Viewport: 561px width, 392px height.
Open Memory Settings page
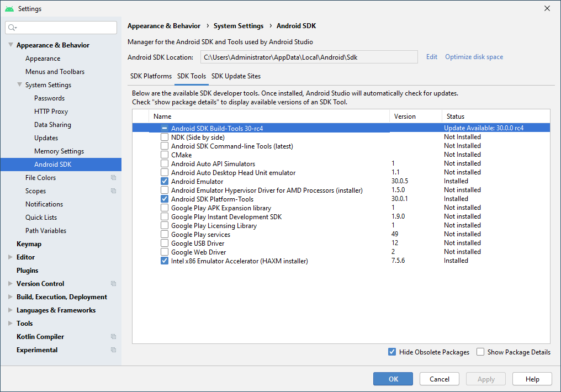tap(59, 151)
